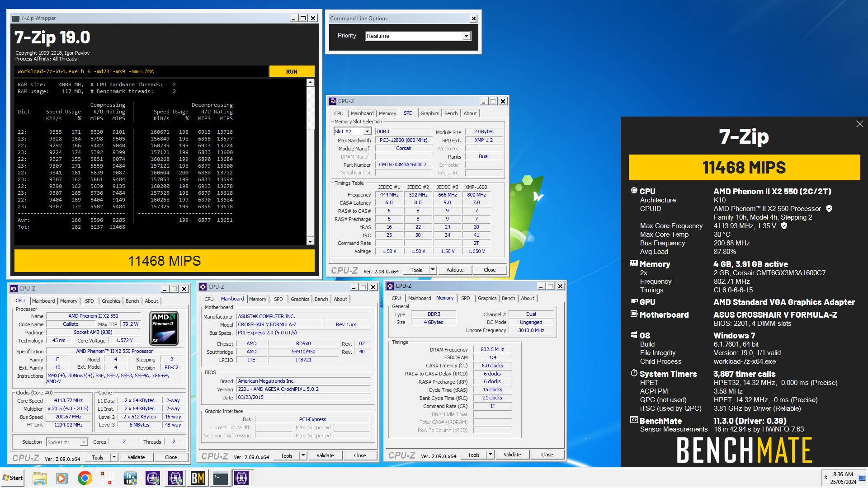Expand the Tools arrow in CPU-Z Memory window
The height and width of the screenshot is (488, 868).
pyautogui.click(x=490, y=455)
